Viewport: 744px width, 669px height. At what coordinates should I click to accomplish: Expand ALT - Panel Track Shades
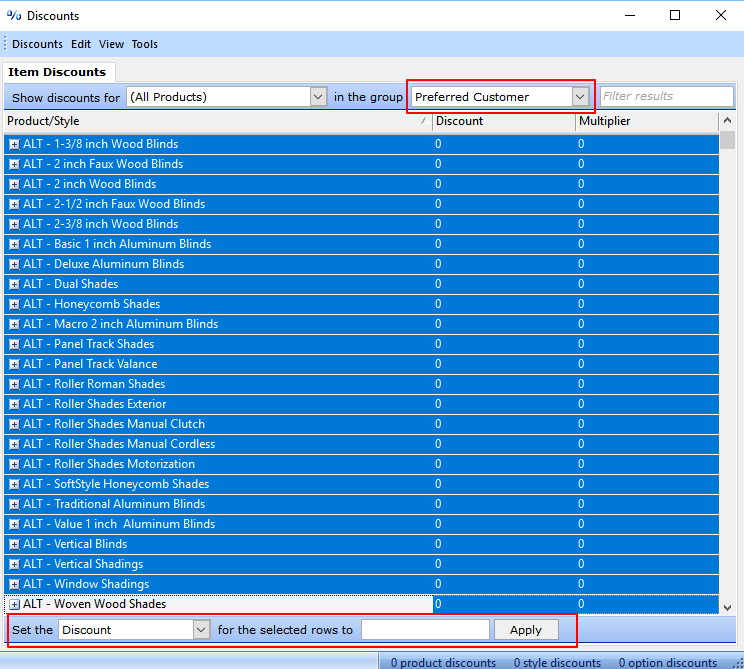point(15,344)
